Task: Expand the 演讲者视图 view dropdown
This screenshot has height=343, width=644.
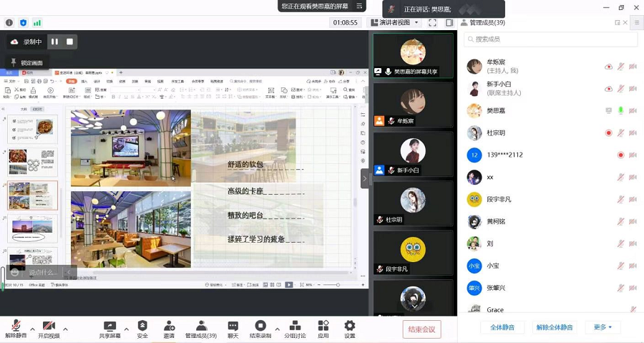Action: click(x=394, y=23)
